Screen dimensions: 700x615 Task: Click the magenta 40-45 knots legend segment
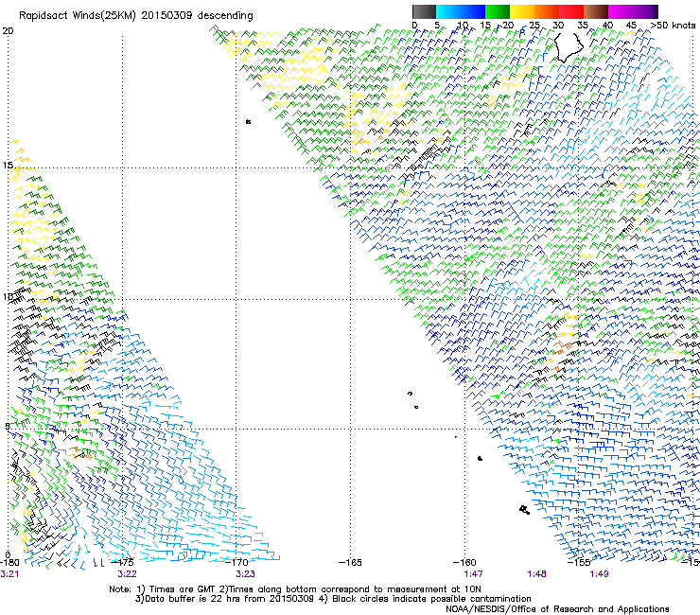click(621, 11)
